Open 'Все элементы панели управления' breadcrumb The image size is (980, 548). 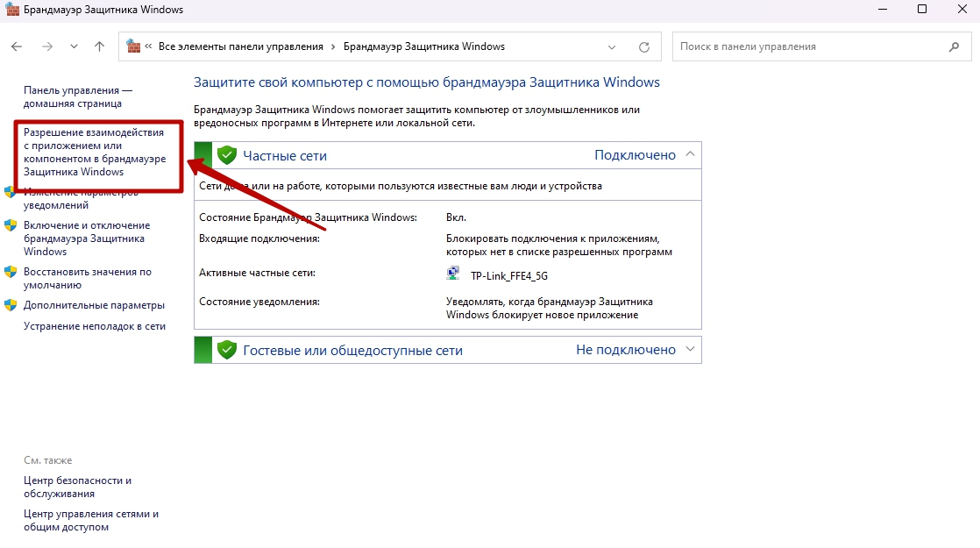[x=241, y=46]
